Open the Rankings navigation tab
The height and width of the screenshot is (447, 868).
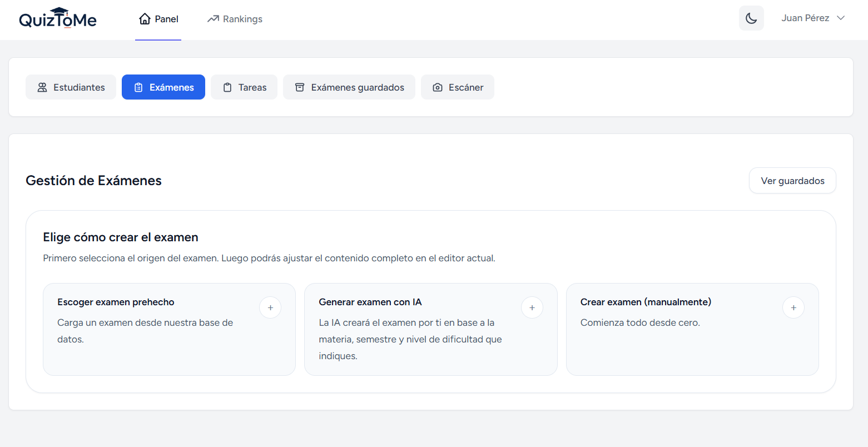(235, 19)
